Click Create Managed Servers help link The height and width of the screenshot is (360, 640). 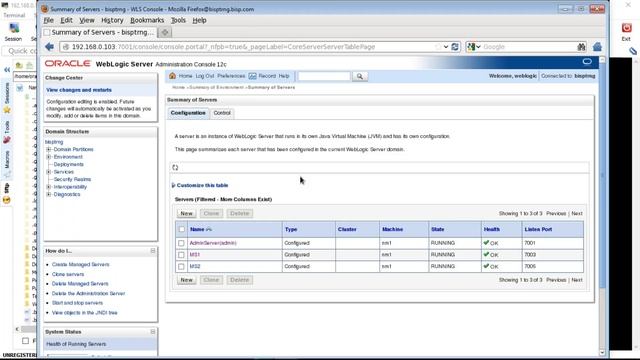(80, 264)
